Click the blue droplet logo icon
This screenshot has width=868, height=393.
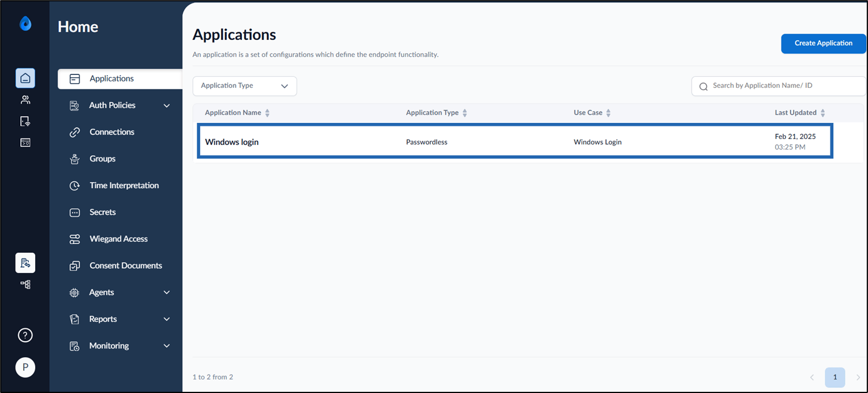25,23
